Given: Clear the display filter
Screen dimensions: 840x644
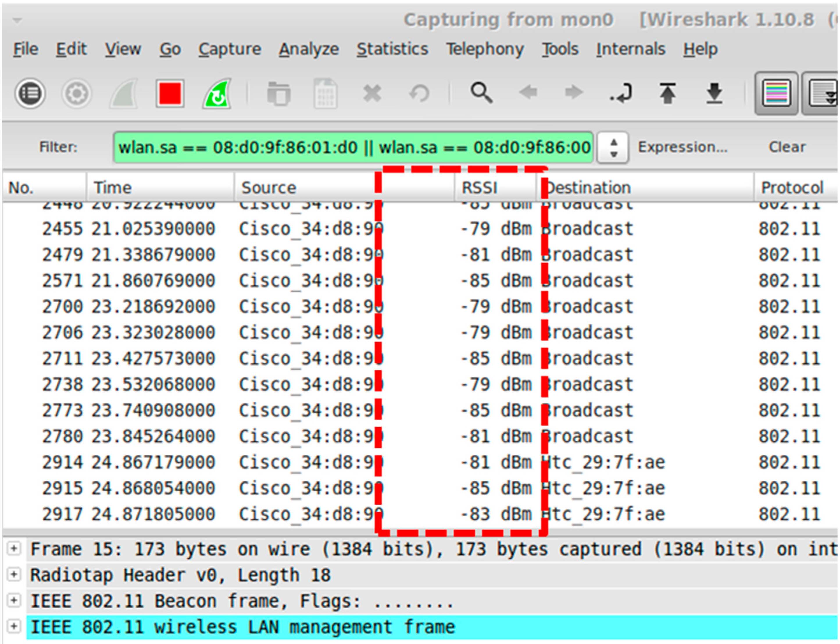Looking at the screenshot, I should 787,147.
